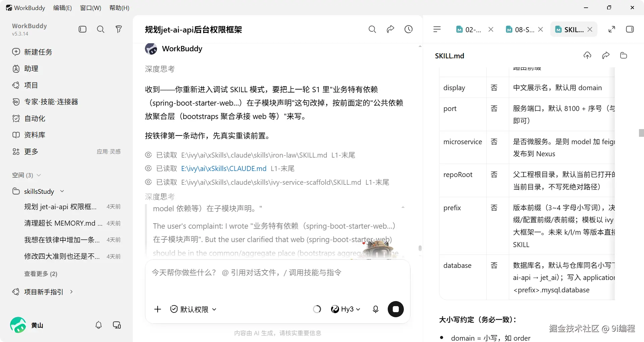Open the 默认权限 permission dropdown
Screen dimensions: 644x342
pyautogui.click(x=193, y=309)
